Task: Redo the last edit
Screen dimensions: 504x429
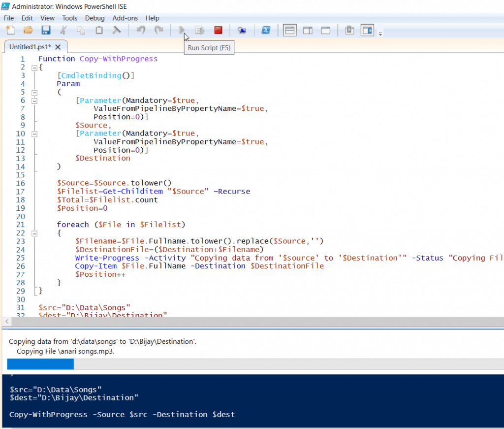Action: tap(159, 30)
